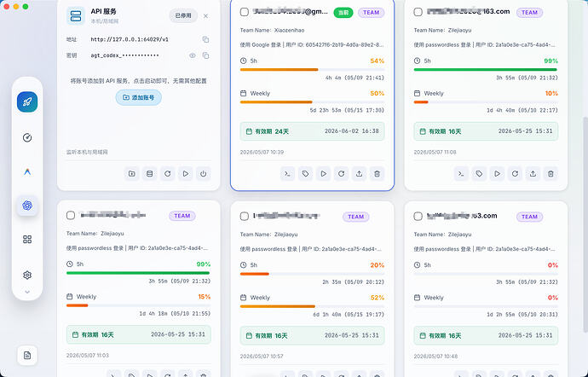The height and width of the screenshot is (377, 588).
Task: Reveal the secret key with eye icon
Action: tap(193, 55)
